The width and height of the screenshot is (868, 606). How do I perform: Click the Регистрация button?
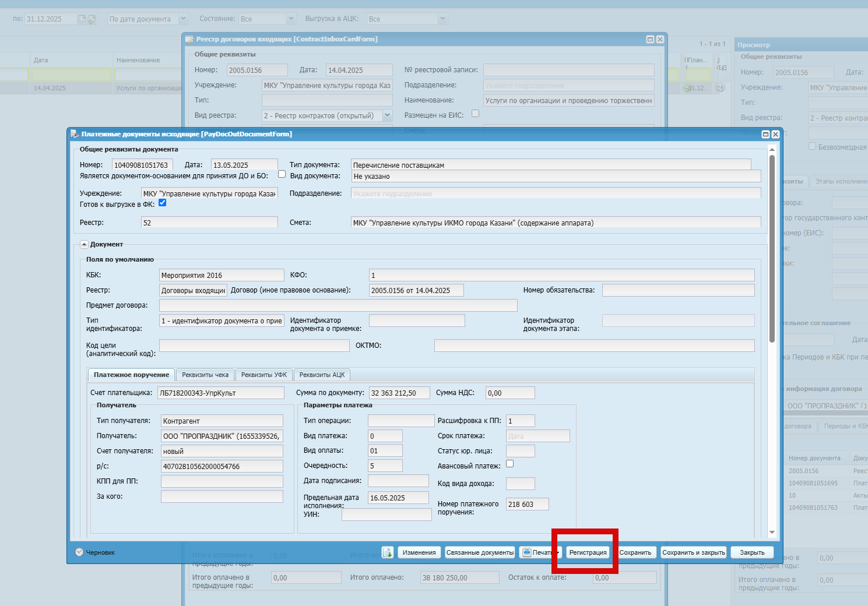(x=588, y=552)
